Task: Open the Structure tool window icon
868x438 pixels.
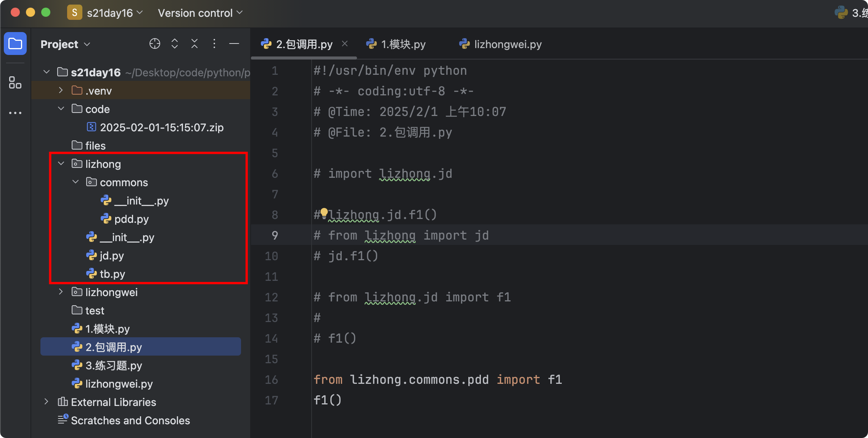Action: coord(15,82)
